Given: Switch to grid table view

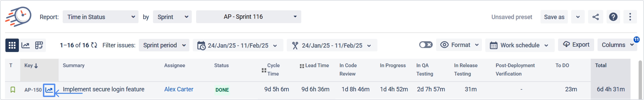Looking at the screenshot, I should pos(12,45).
